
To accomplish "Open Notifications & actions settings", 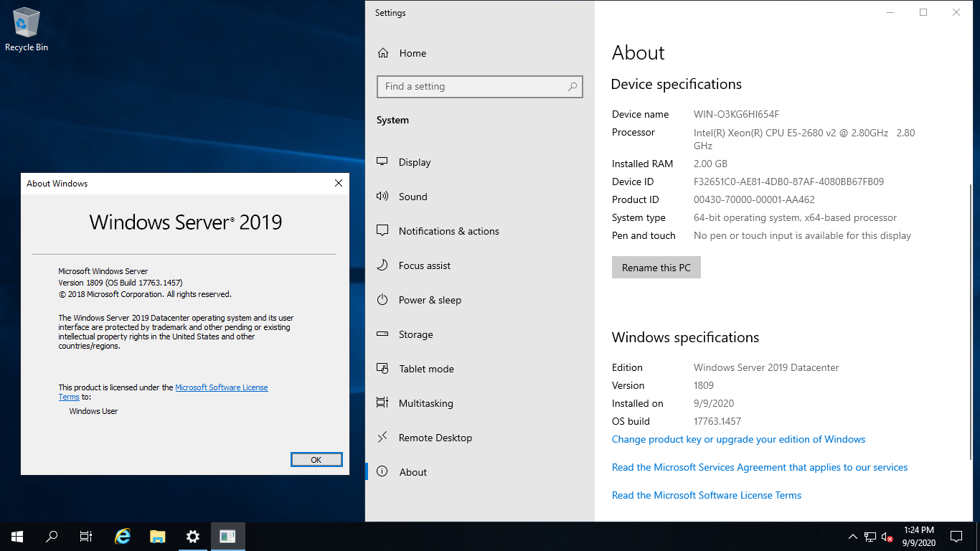I will [x=448, y=231].
